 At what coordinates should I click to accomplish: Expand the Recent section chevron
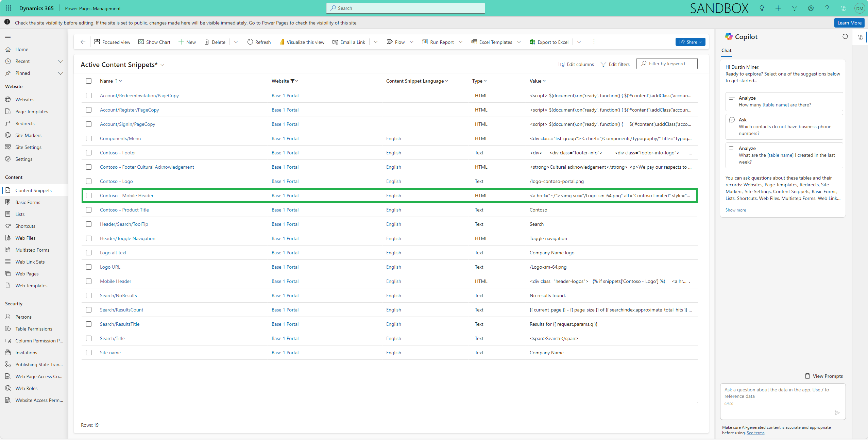point(61,61)
